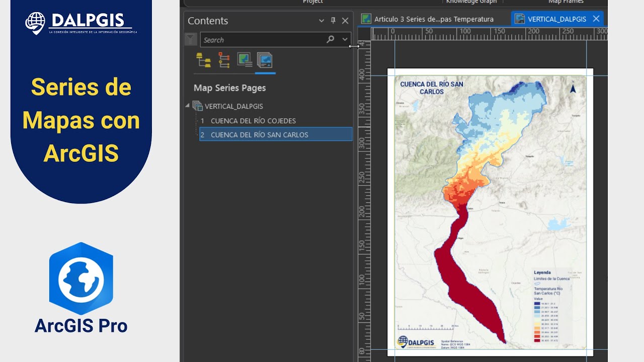
Task: Click the horizontal layout ruler
Action: point(490,34)
